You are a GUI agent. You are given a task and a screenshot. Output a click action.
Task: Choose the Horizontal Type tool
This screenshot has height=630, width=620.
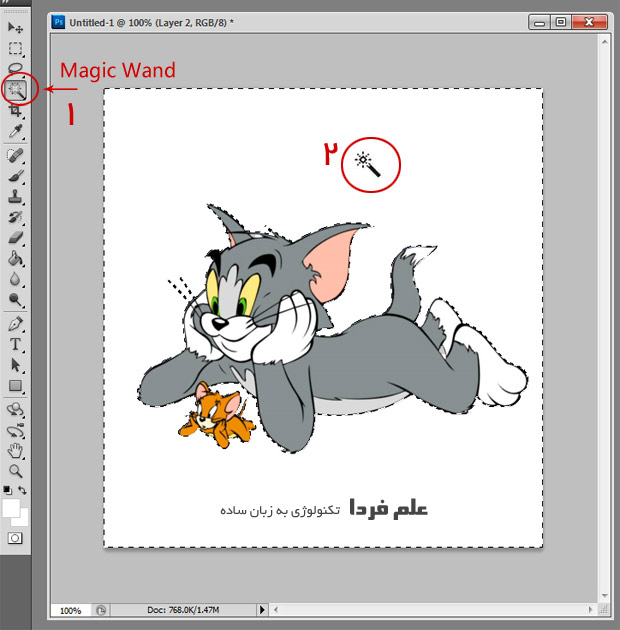point(16,344)
